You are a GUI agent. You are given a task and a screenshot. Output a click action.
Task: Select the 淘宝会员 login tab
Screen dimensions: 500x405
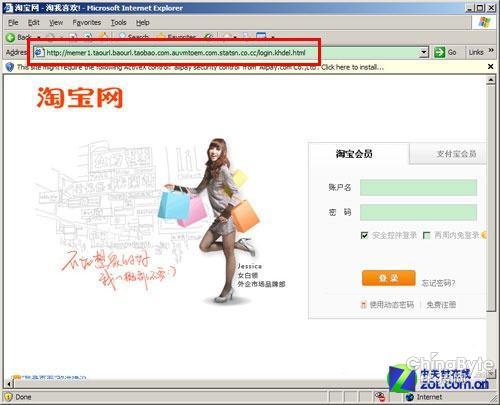pos(354,154)
